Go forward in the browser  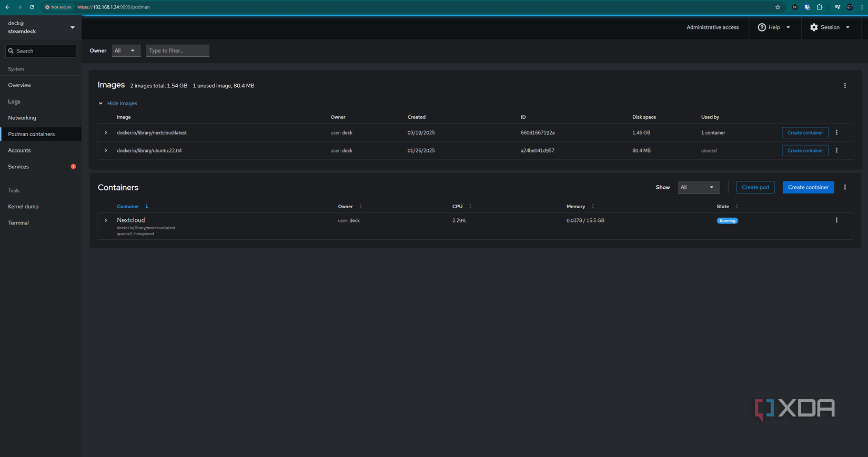click(x=19, y=7)
